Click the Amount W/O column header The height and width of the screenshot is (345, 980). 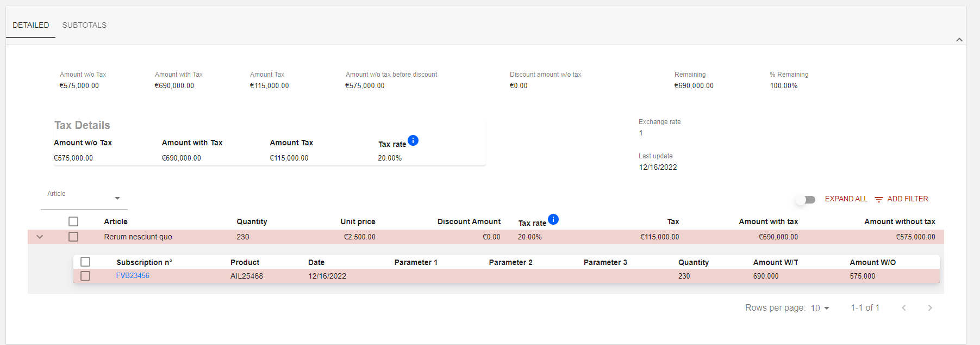pyautogui.click(x=872, y=262)
